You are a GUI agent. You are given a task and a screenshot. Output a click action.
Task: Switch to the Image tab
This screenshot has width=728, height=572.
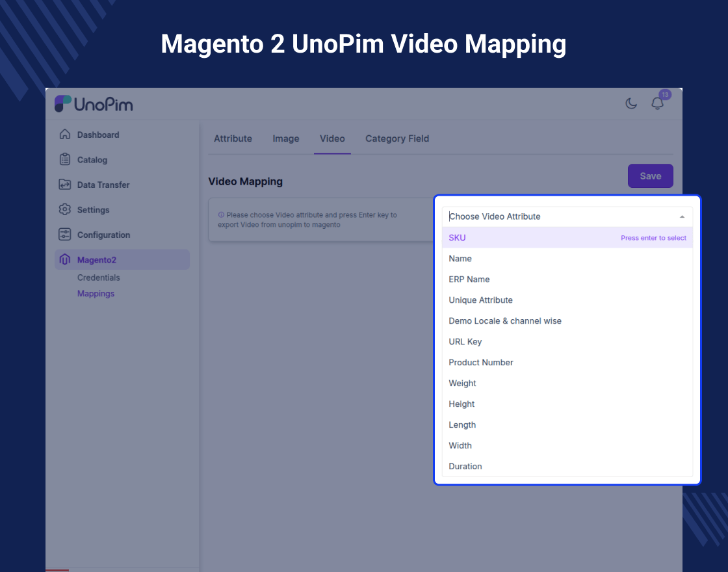point(285,138)
